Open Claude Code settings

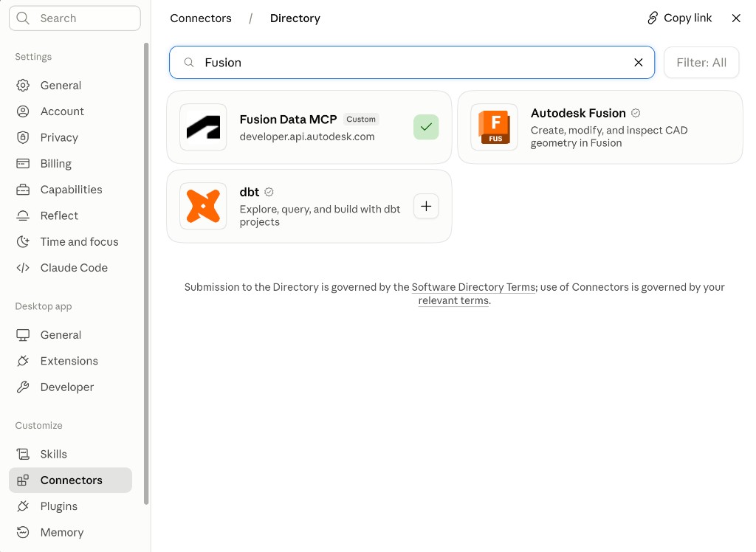(70, 268)
